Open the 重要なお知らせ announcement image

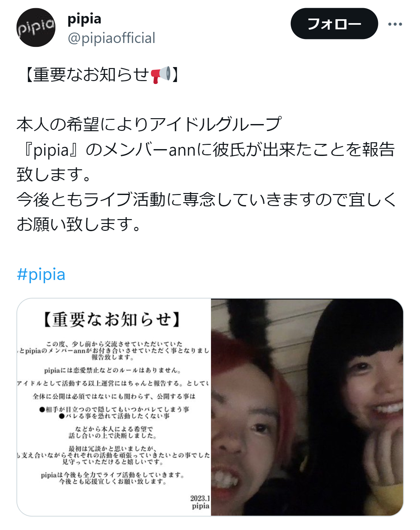[114, 407]
